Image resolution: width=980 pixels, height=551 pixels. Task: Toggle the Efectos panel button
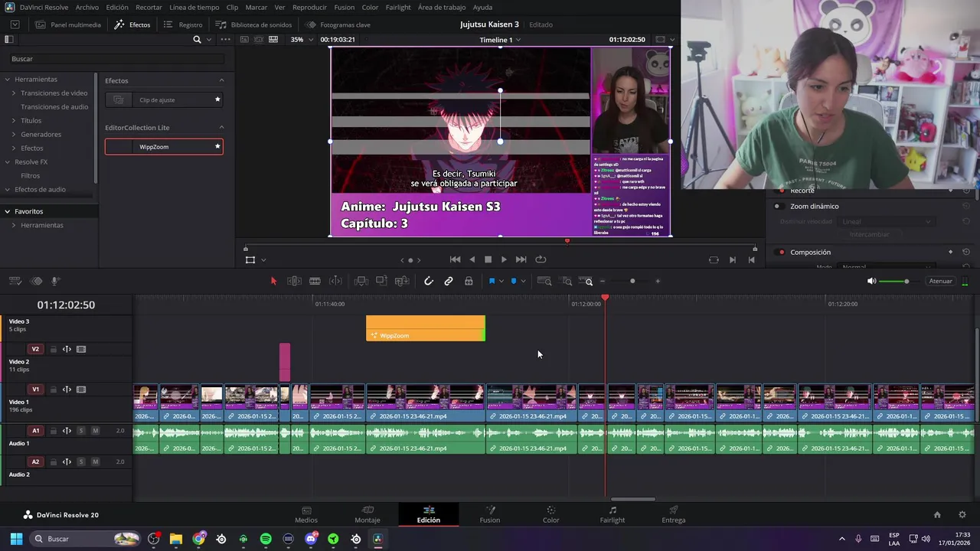[x=132, y=24]
